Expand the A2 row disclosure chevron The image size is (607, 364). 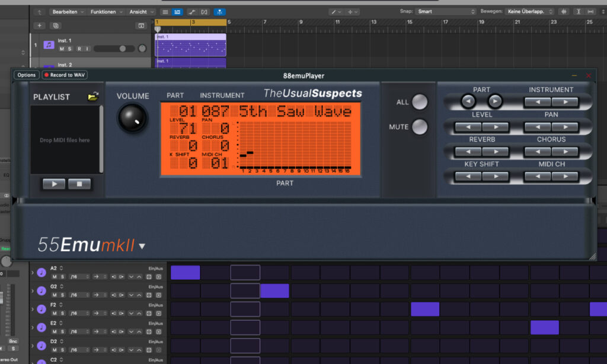(33, 273)
